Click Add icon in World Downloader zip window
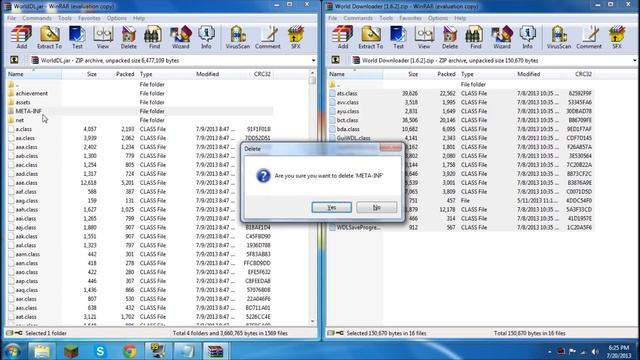 342,37
